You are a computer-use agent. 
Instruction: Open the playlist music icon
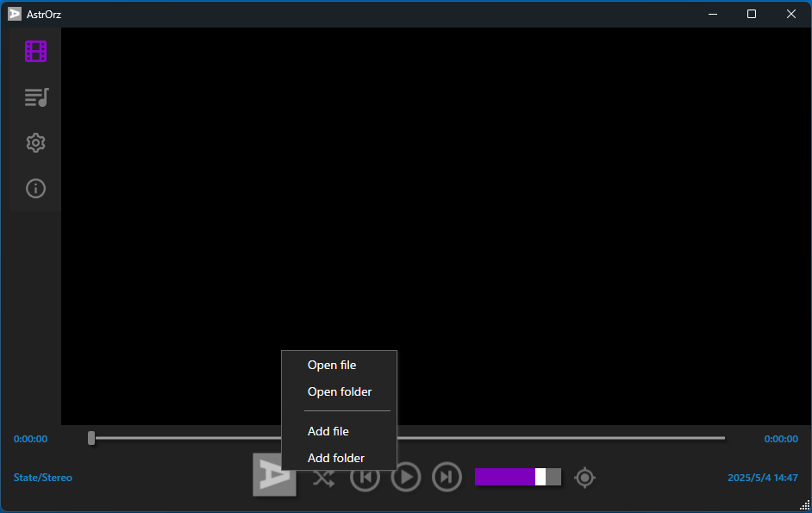(x=36, y=97)
